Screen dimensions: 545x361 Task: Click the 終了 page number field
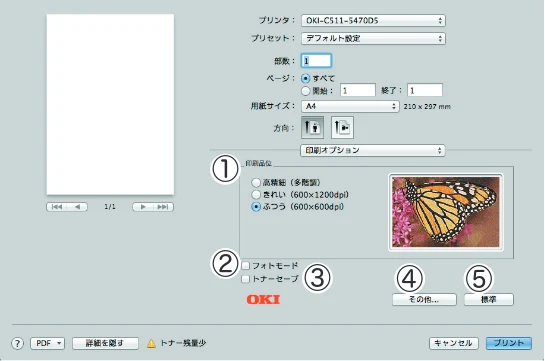point(425,90)
